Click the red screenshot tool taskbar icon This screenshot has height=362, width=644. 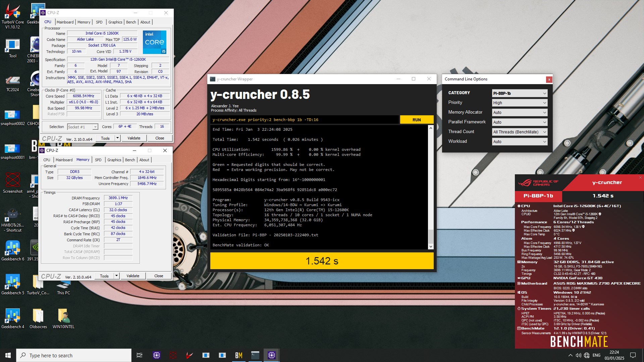(173, 355)
